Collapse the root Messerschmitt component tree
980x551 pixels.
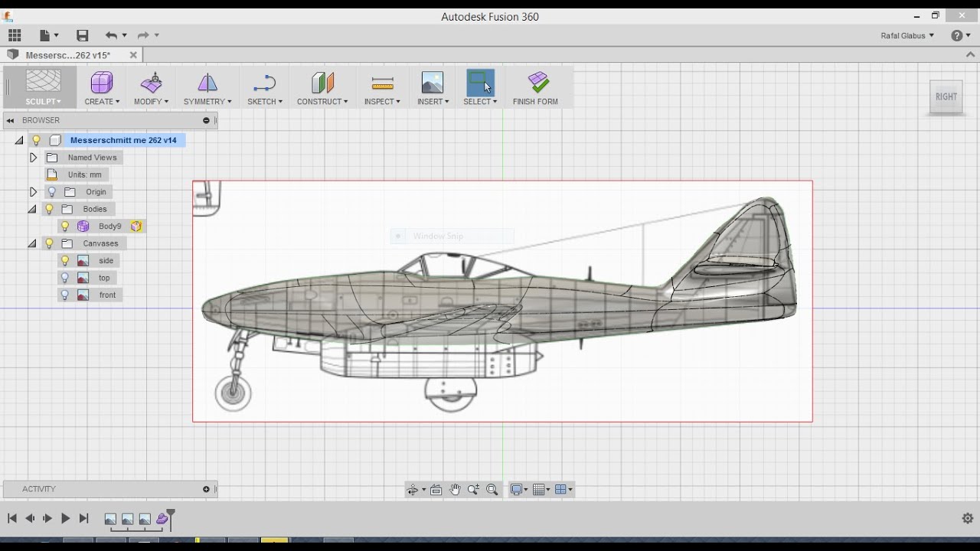[19, 141]
